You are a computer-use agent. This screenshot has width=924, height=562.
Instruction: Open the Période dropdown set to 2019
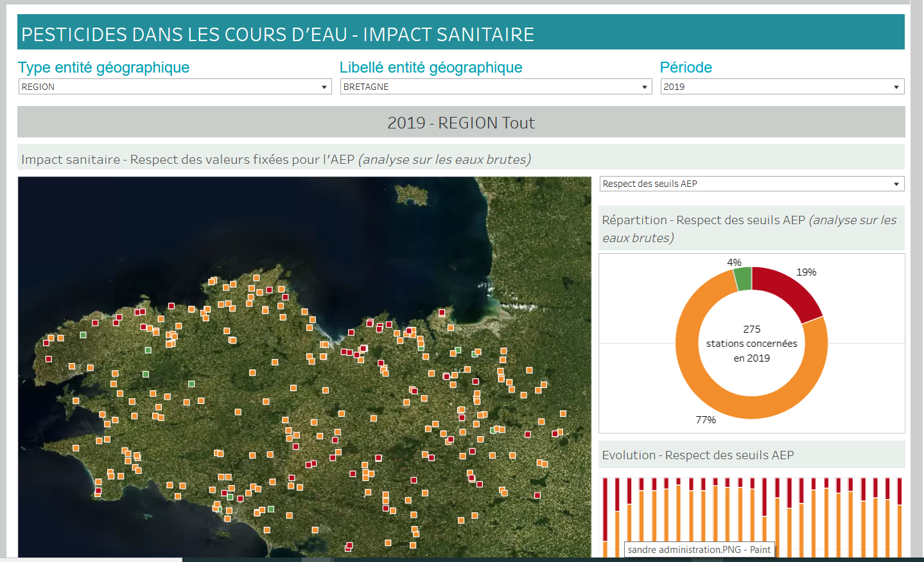781,87
